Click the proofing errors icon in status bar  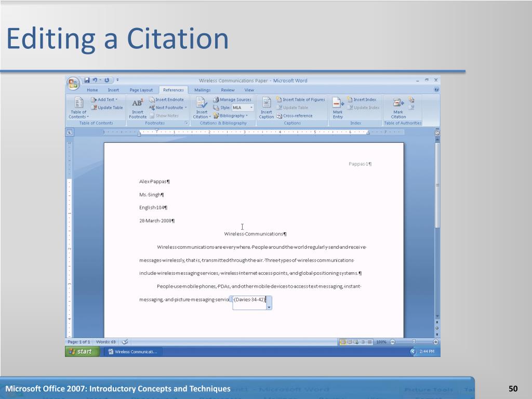point(125,342)
